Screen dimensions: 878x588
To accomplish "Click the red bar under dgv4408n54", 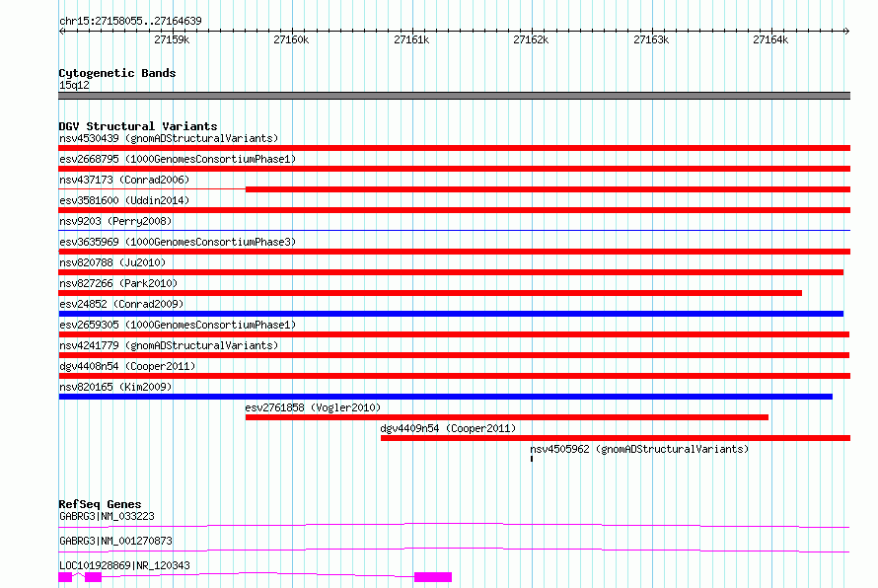I will 454,376.
